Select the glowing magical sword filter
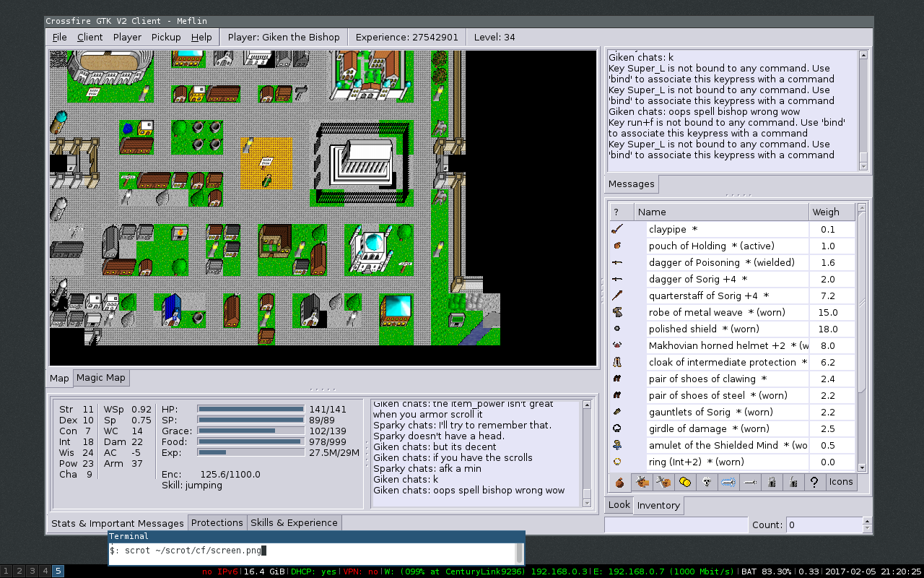Viewport: 924px width, 578px height. tap(728, 483)
